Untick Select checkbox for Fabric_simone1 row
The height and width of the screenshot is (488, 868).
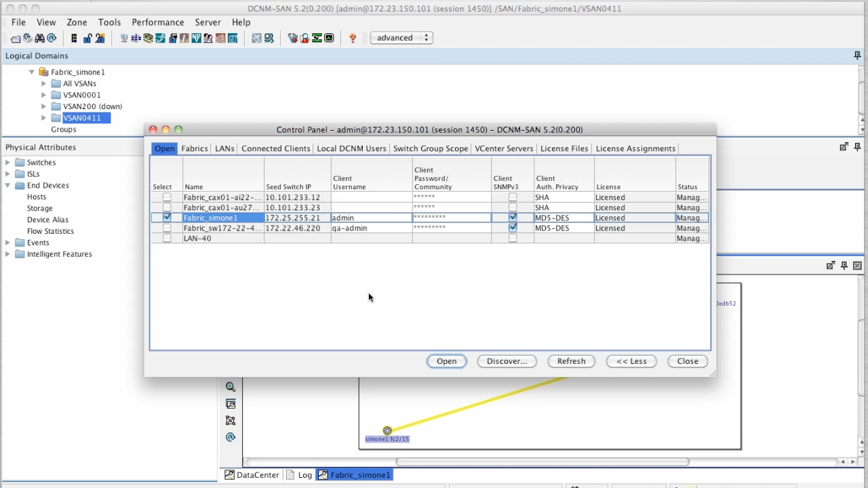167,218
